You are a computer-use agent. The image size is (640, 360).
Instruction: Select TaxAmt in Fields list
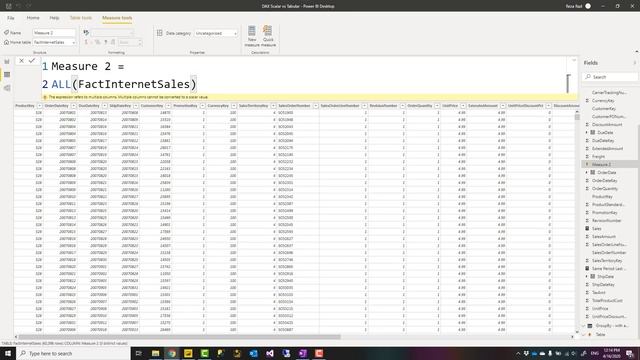[599, 293]
